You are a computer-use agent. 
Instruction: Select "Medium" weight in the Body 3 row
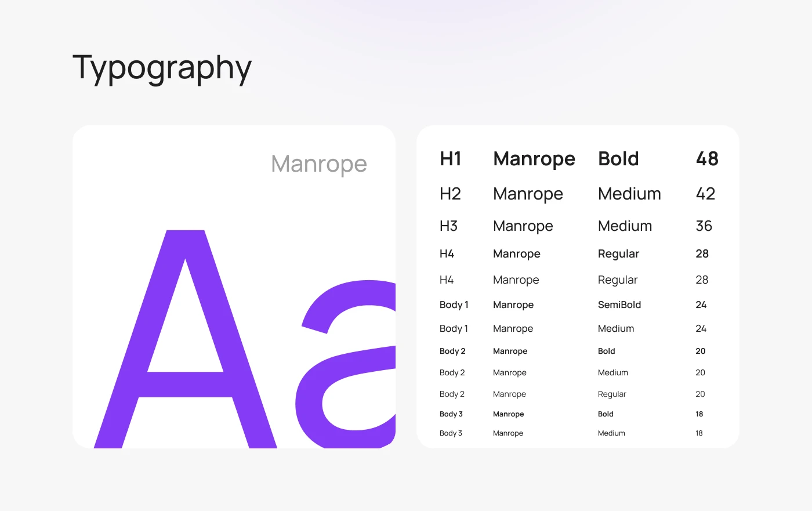click(611, 433)
